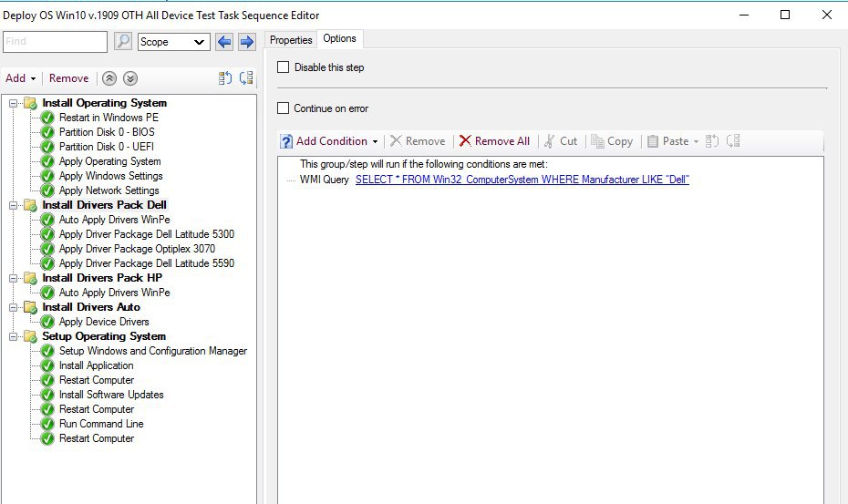The width and height of the screenshot is (848, 504).
Task: Click the folder icon of Install Drivers Pack HP
Action: [x=30, y=278]
